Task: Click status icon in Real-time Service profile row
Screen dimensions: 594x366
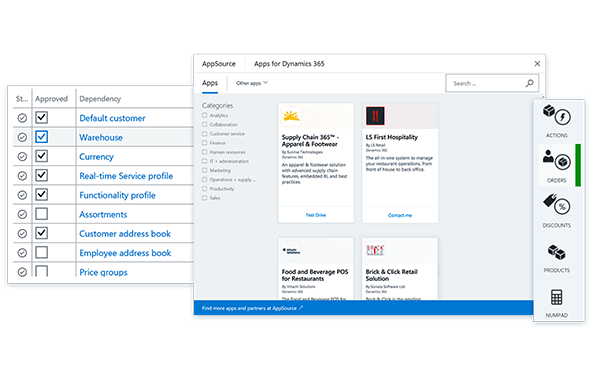Action: pos(22,176)
